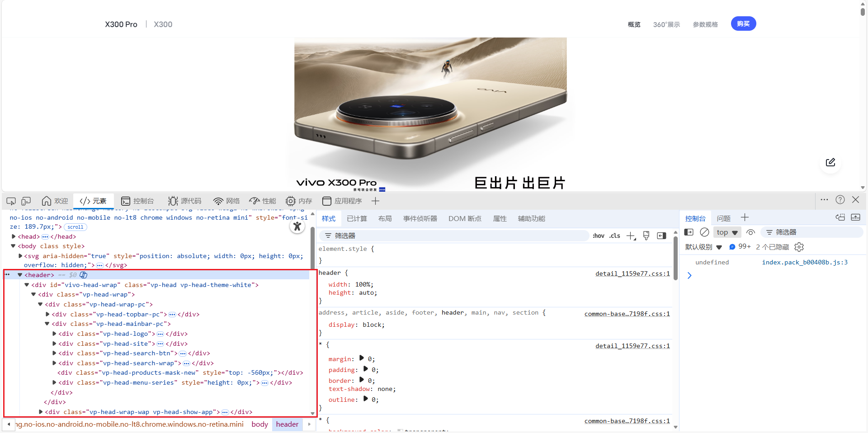Collapse the body element node
Viewport: 868px width, 433px height.
tap(14, 246)
